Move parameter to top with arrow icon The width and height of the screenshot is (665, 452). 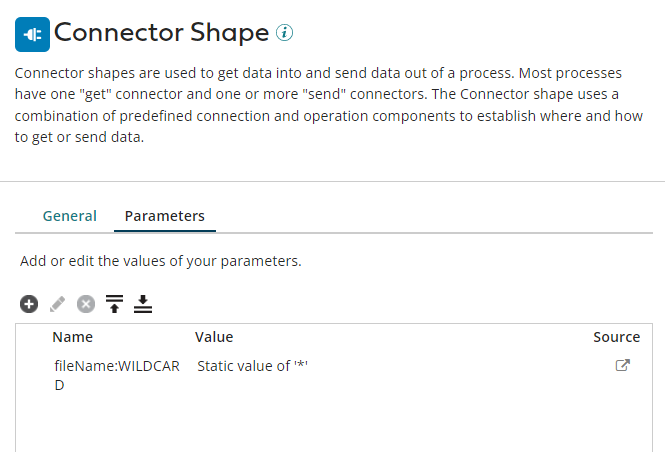115,304
